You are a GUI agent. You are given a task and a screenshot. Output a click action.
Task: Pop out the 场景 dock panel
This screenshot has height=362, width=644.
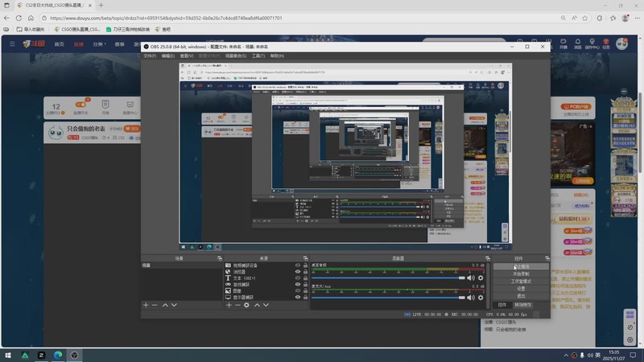pos(220,258)
